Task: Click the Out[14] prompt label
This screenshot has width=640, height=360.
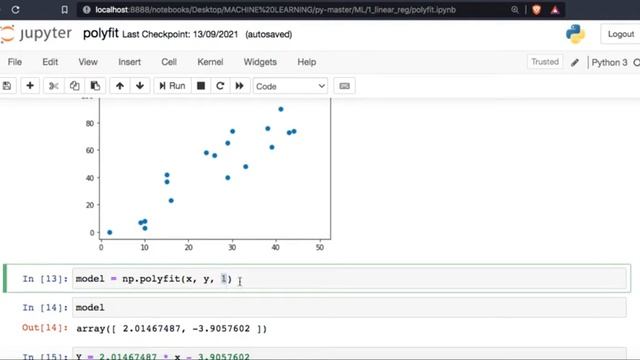Action: pyautogui.click(x=45, y=328)
